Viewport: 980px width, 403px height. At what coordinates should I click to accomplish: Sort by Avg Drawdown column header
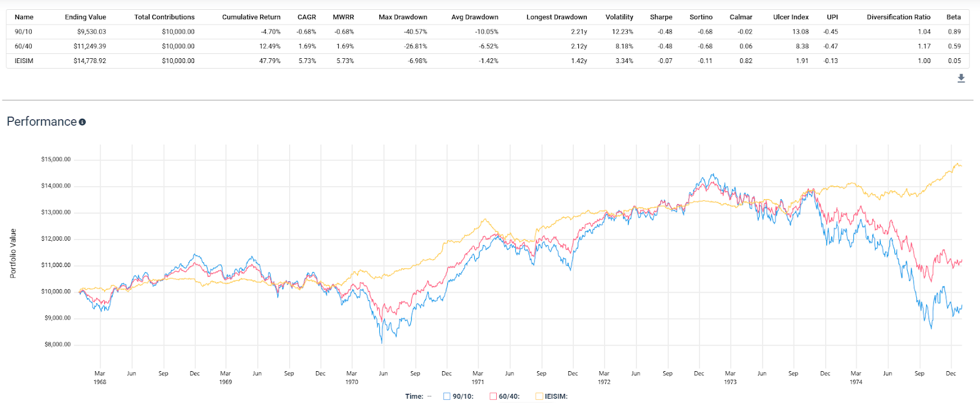[475, 17]
